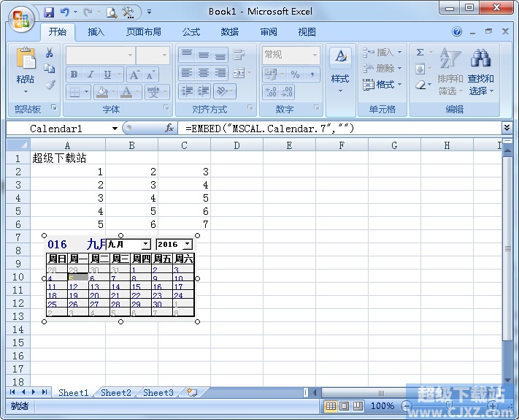519x420 pixels.
Task: Click the insert function fx button
Action: point(169,128)
